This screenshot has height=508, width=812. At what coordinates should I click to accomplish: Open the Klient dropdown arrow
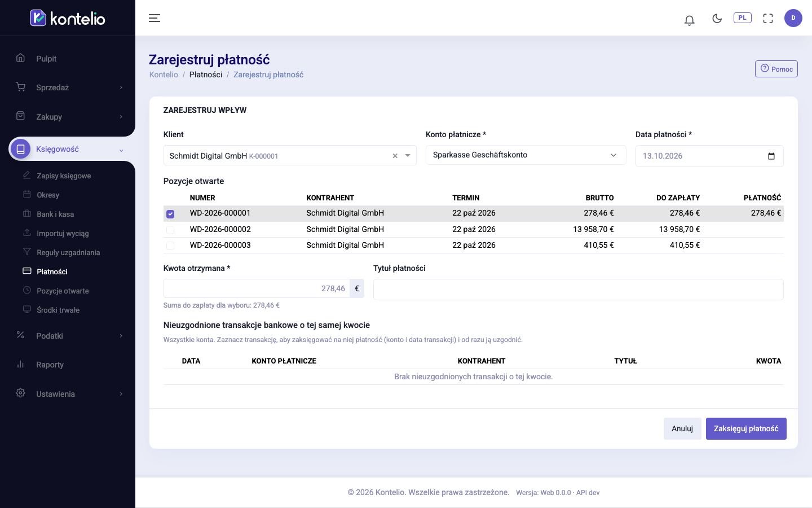tap(408, 156)
